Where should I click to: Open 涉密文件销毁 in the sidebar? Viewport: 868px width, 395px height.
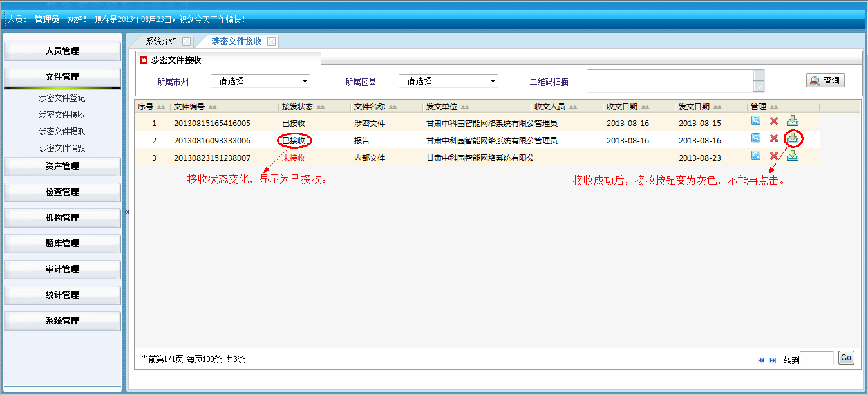[x=62, y=148]
